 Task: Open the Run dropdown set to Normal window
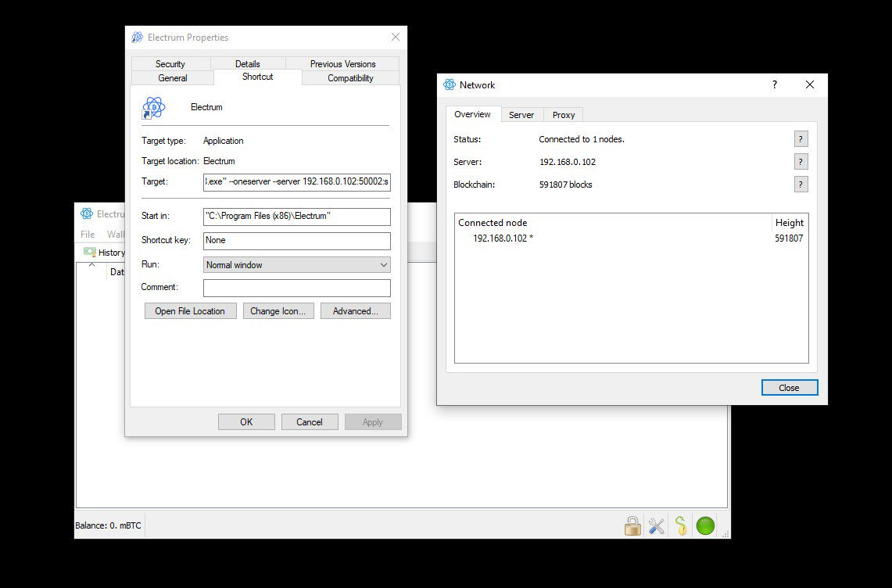click(x=297, y=265)
